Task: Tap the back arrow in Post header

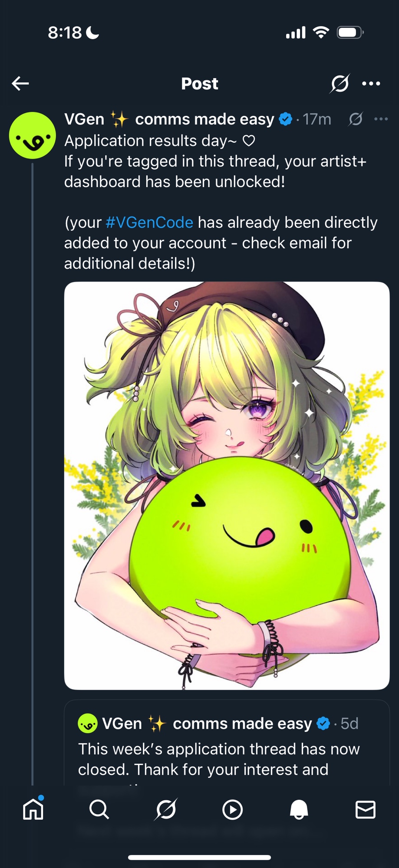Action: (x=20, y=83)
